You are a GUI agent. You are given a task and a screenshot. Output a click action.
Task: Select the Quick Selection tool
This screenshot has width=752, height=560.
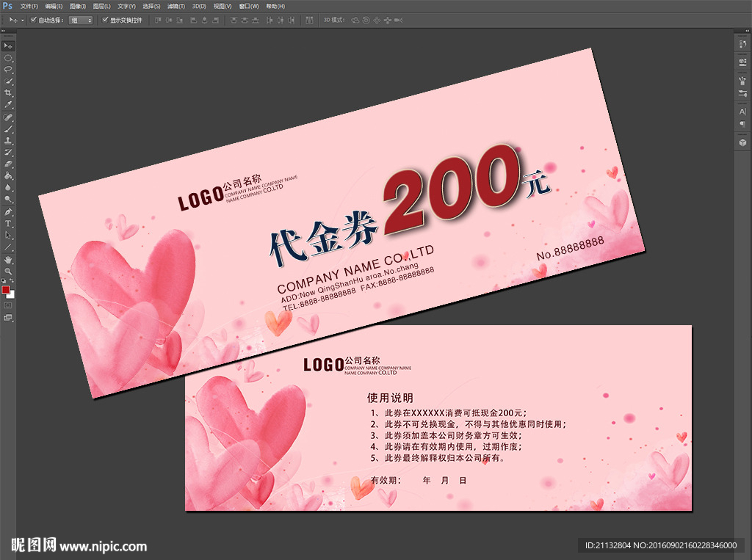(8, 81)
